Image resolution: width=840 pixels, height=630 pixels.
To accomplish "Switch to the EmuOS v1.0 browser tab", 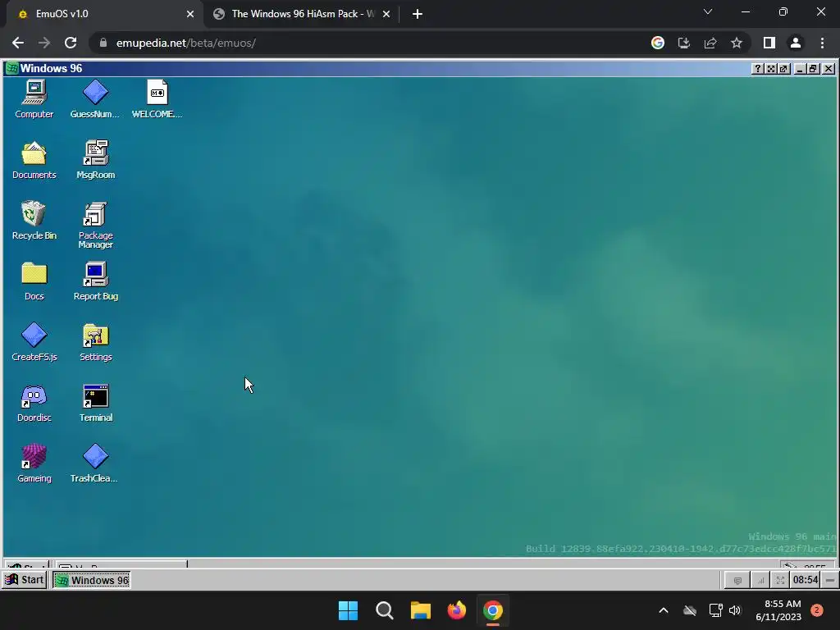I will point(105,14).
